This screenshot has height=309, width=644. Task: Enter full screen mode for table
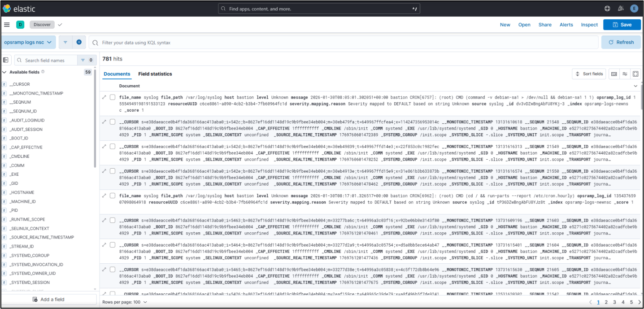click(635, 74)
